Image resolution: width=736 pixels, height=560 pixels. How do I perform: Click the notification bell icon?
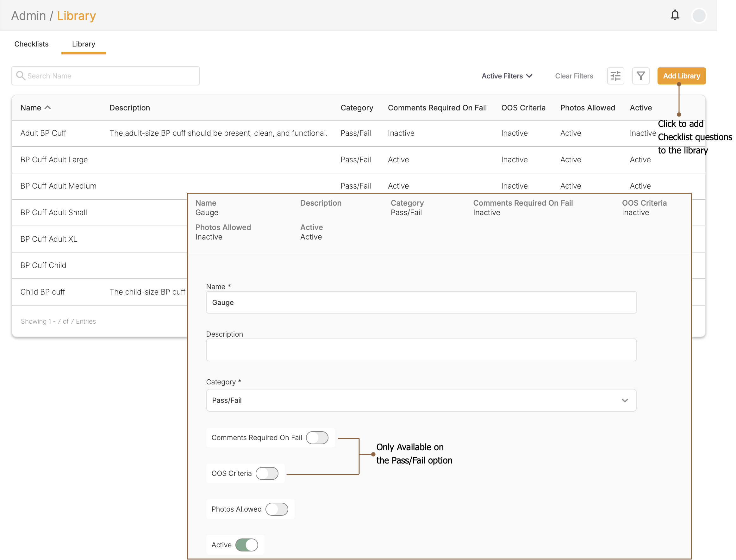tap(675, 15)
